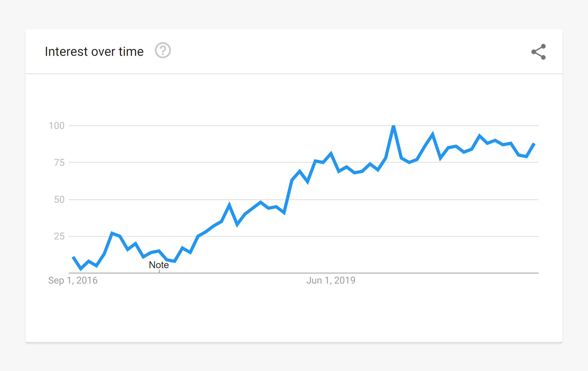The image size is (588, 371).
Task: Click the share icon
Action: 539,52
